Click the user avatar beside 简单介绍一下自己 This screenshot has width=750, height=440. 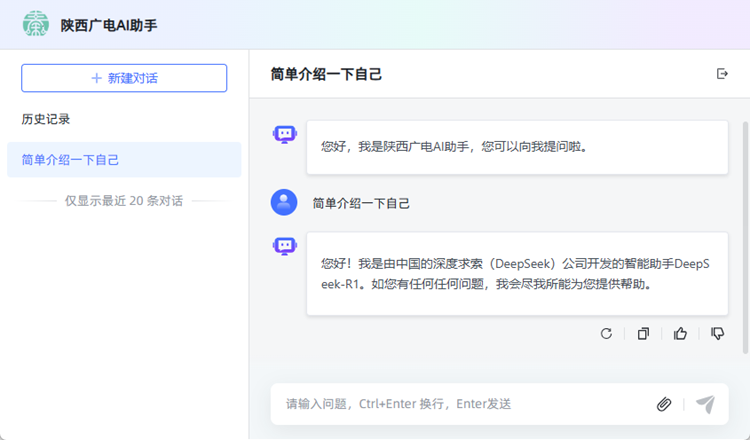coord(284,203)
